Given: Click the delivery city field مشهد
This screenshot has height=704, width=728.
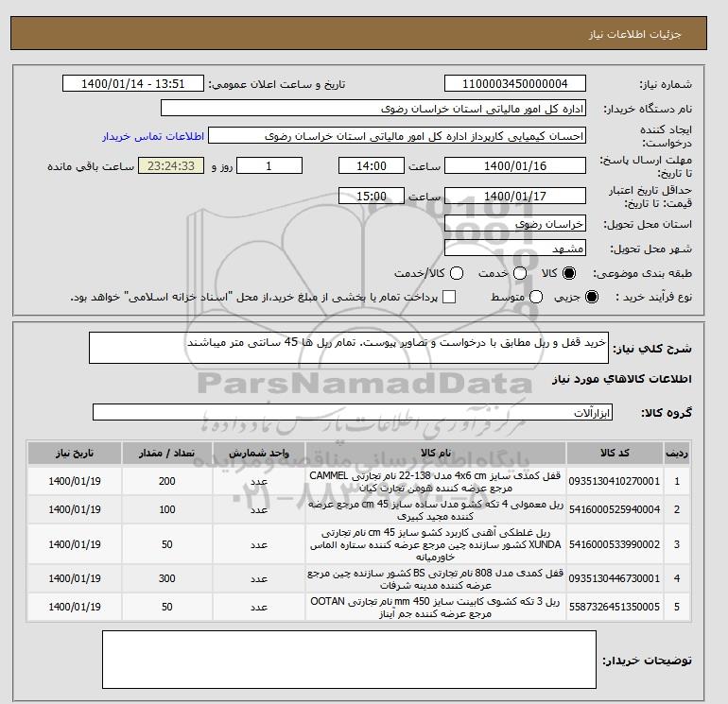Looking at the screenshot, I should pyautogui.click(x=515, y=249).
